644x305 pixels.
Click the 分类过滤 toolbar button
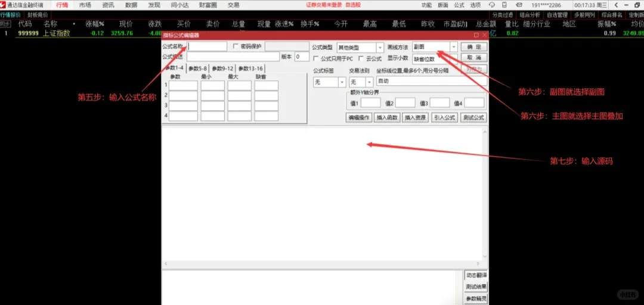tap(503, 15)
